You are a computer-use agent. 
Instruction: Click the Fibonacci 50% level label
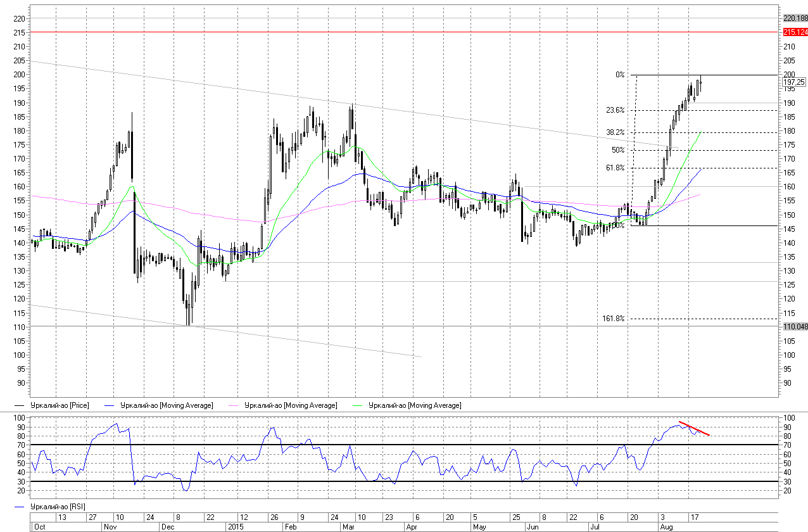[x=618, y=150]
